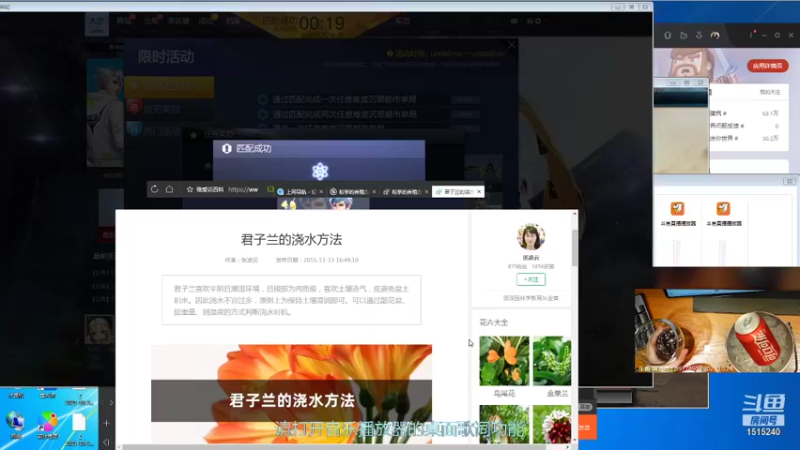Switch to the third browser tab
This screenshot has width=800, height=450.
point(405,192)
